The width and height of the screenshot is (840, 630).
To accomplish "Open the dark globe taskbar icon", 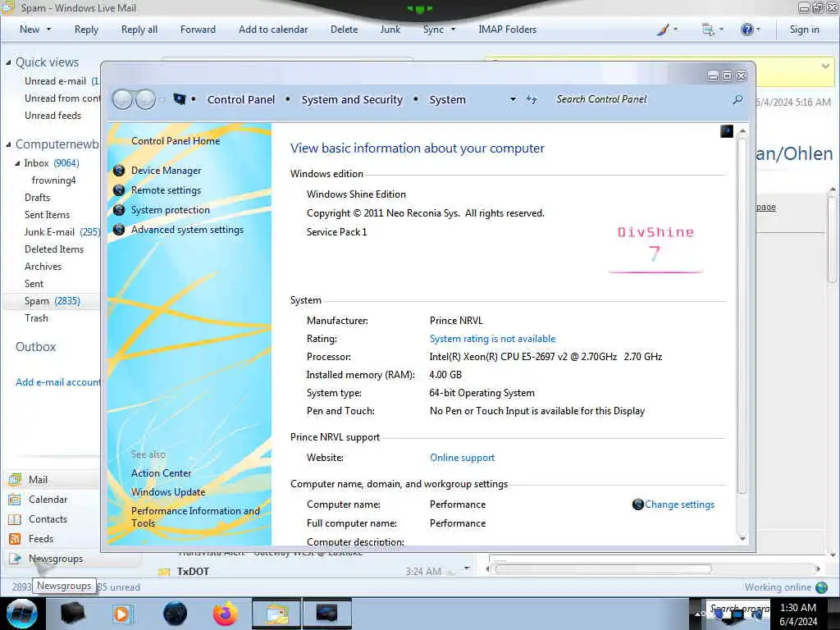I will pyautogui.click(x=175, y=614).
